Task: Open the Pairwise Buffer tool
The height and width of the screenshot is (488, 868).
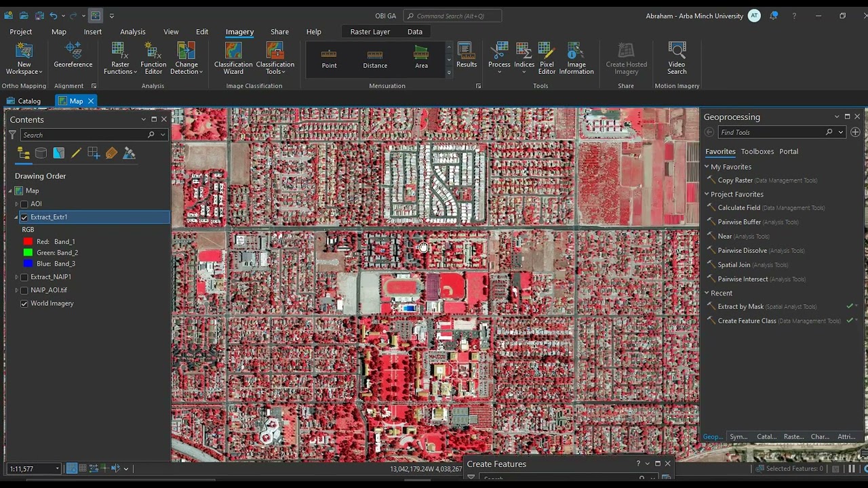Action: pyautogui.click(x=739, y=222)
